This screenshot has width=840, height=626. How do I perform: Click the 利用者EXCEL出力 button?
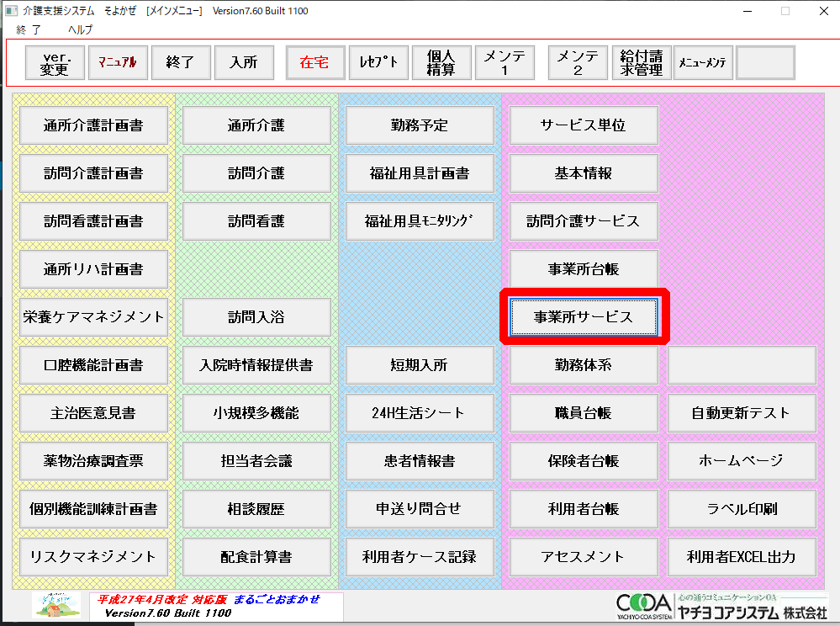point(742,556)
